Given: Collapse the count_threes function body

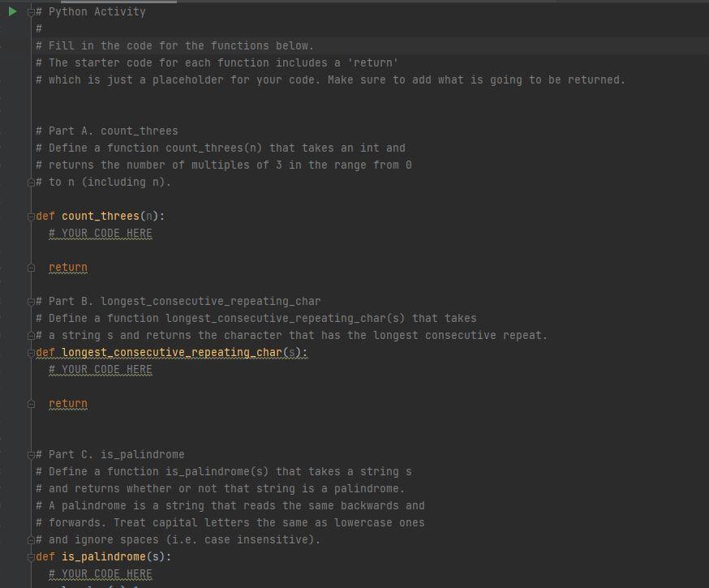Looking at the screenshot, I should click(x=30, y=216).
